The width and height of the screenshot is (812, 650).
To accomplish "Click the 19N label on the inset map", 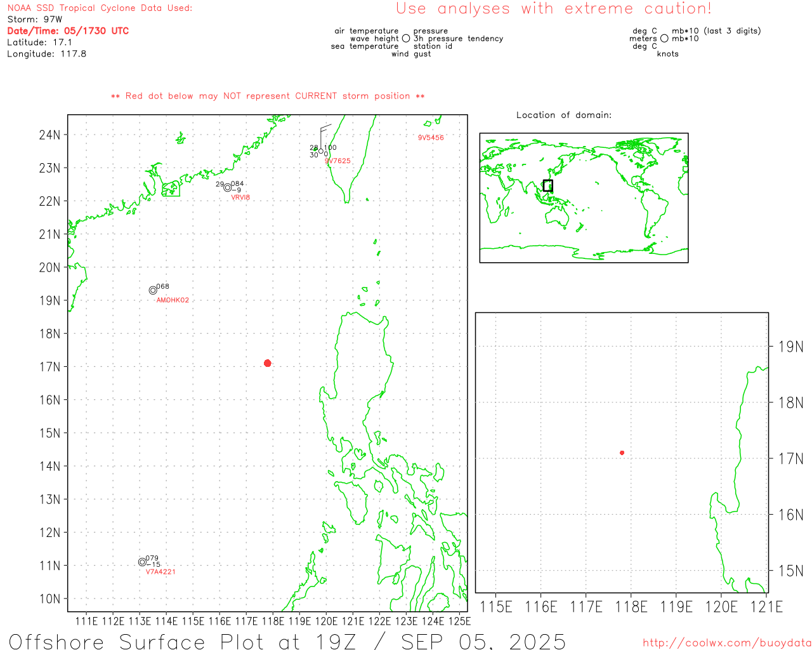I will pos(790,347).
